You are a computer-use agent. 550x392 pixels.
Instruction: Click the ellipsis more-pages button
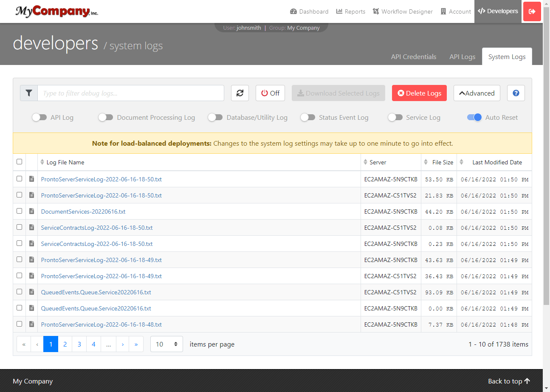click(x=108, y=344)
